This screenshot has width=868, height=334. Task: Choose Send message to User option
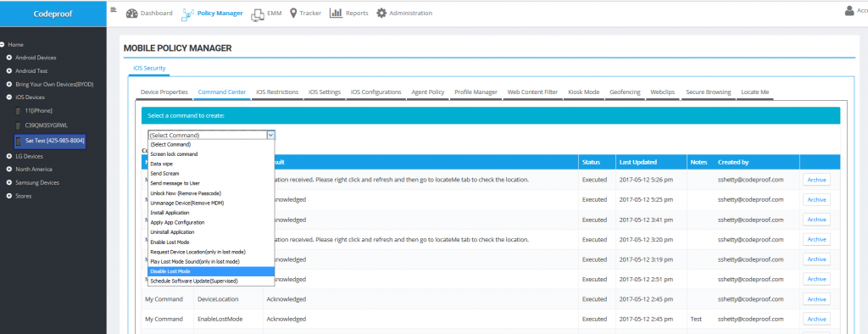[x=211, y=183]
